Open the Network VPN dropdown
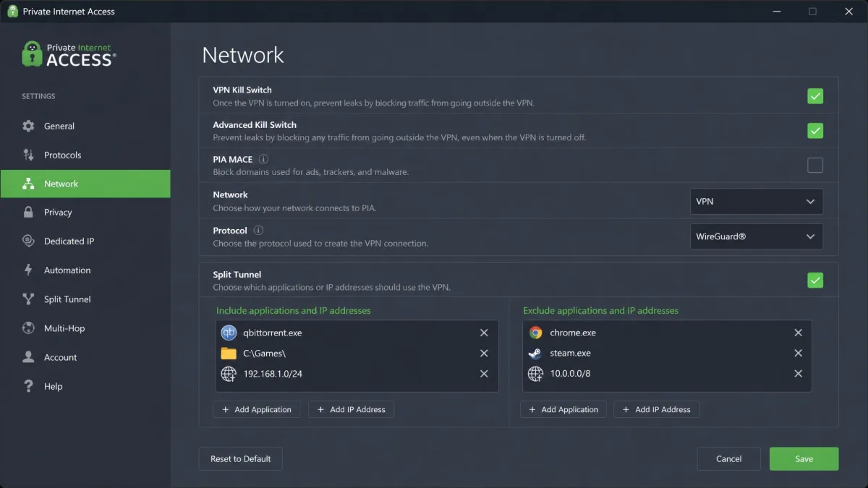This screenshot has height=488, width=868. (x=757, y=202)
